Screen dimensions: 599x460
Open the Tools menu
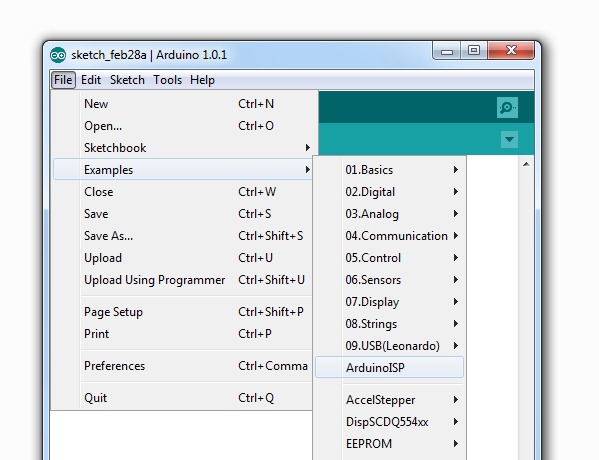point(167,80)
